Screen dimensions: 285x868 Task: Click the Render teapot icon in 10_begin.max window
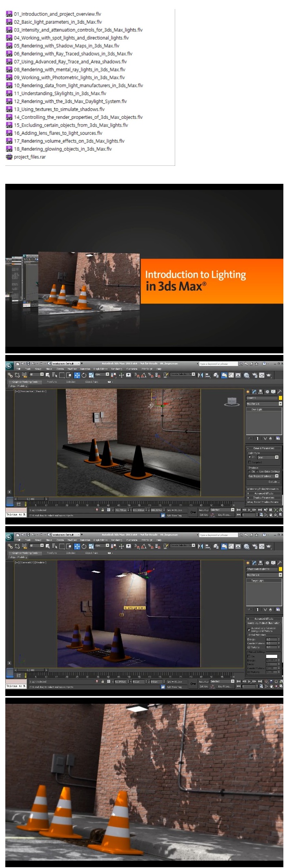tap(269, 546)
